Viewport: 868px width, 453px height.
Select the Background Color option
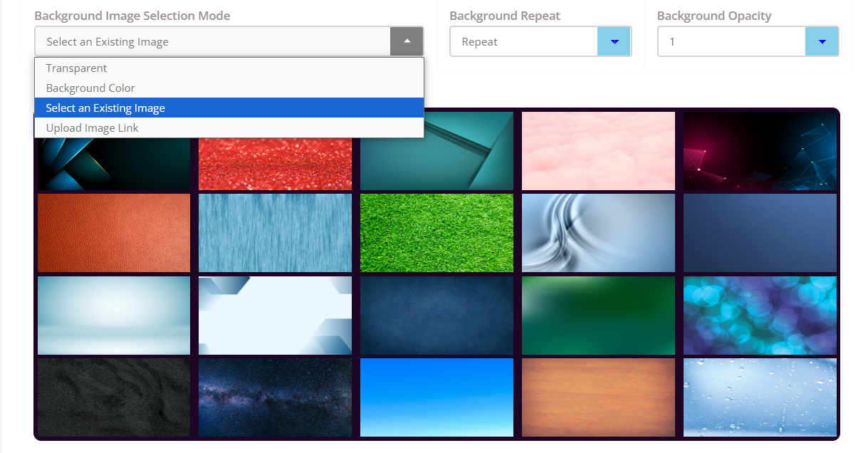(x=90, y=88)
